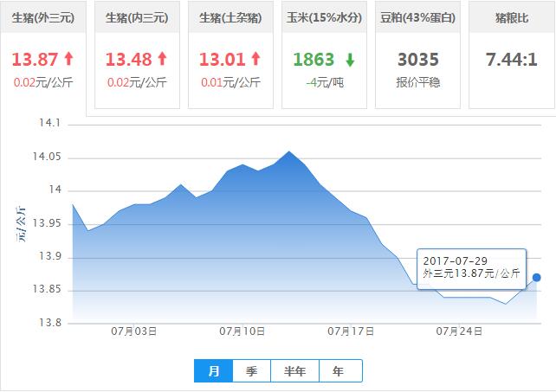The width and height of the screenshot is (556, 392).
Task: Click the -4元/吨 change text
Action: pos(325,82)
